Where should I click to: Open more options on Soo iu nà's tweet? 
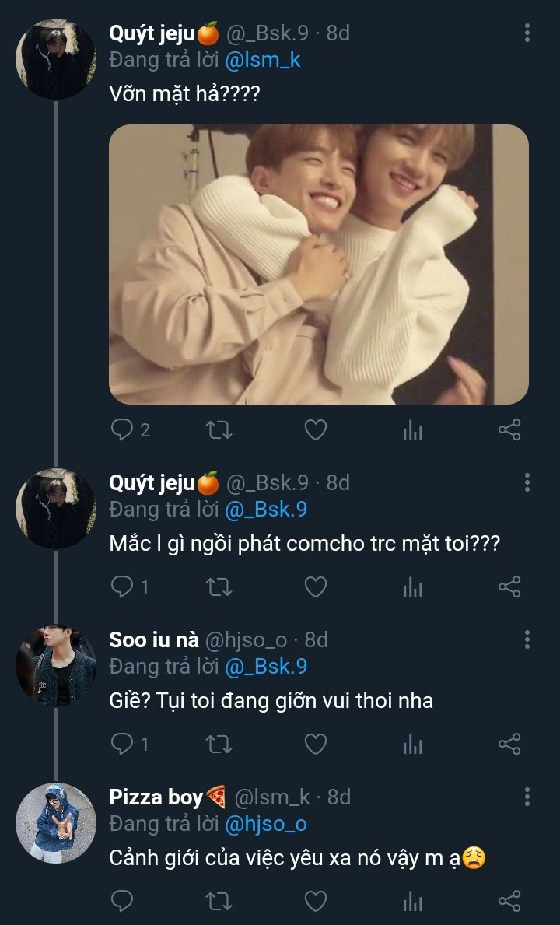[527, 639]
